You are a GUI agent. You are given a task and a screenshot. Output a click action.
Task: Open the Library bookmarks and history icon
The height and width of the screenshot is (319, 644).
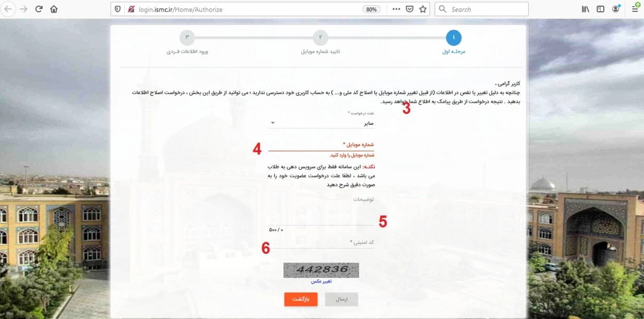[586, 9]
